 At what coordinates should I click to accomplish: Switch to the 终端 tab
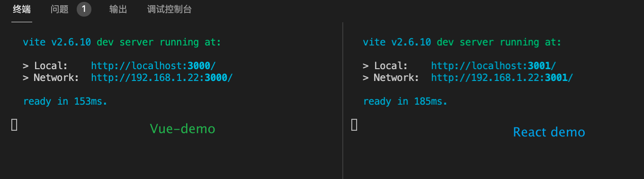[22, 9]
